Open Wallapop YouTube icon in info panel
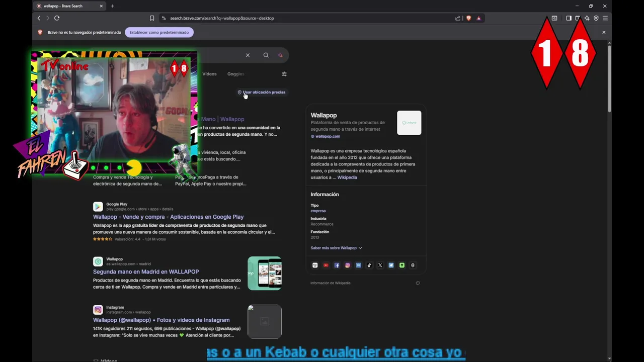 tap(326, 265)
